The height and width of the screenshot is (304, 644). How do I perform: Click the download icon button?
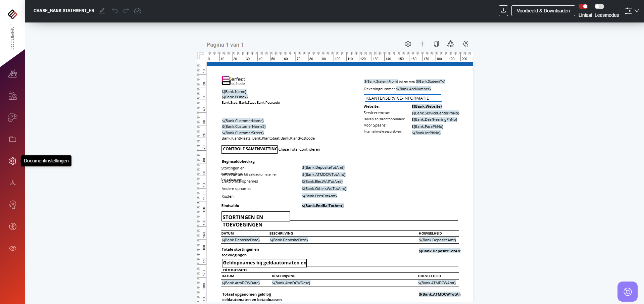[503, 11]
